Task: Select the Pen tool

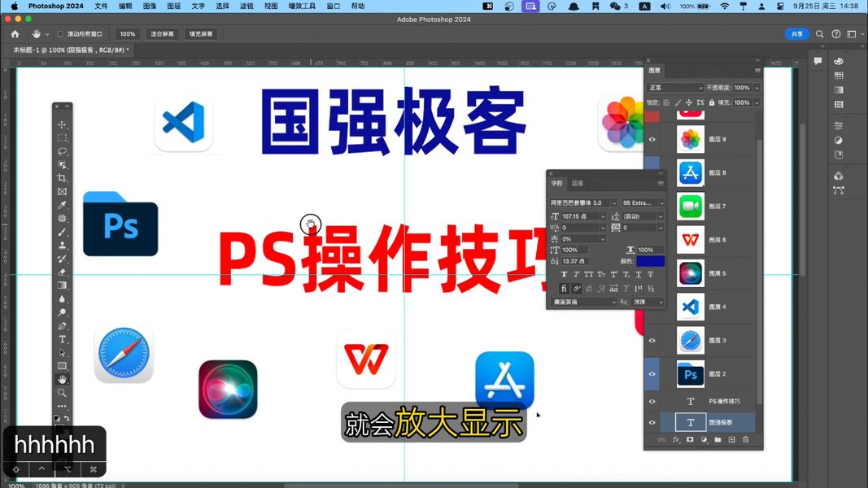Action: click(62, 326)
